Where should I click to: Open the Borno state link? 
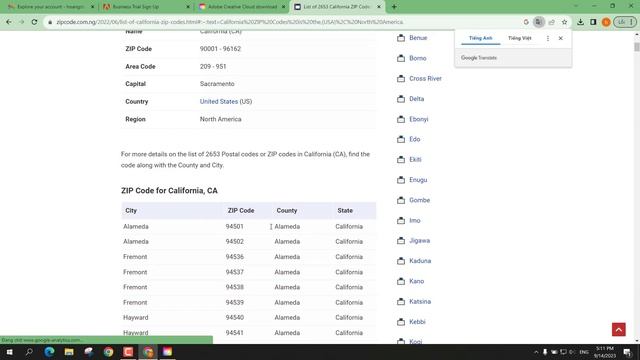pyautogui.click(x=418, y=58)
